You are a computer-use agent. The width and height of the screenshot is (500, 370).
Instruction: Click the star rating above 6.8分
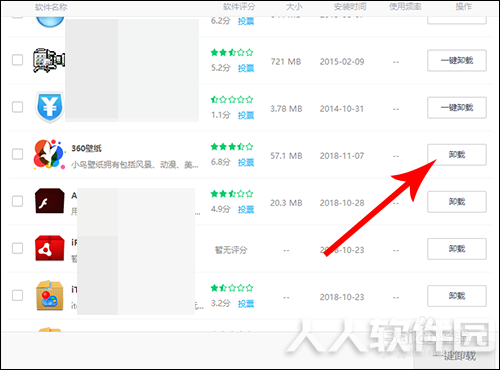(x=232, y=146)
